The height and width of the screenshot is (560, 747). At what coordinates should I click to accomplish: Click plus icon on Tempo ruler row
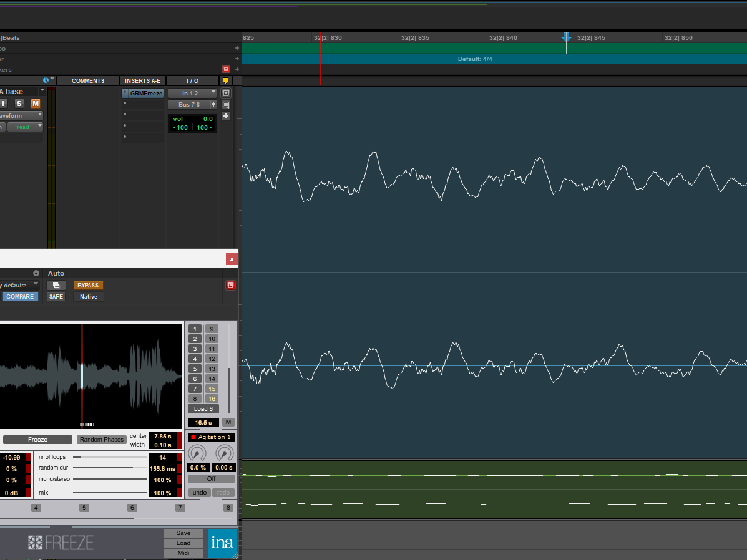click(237, 48)
